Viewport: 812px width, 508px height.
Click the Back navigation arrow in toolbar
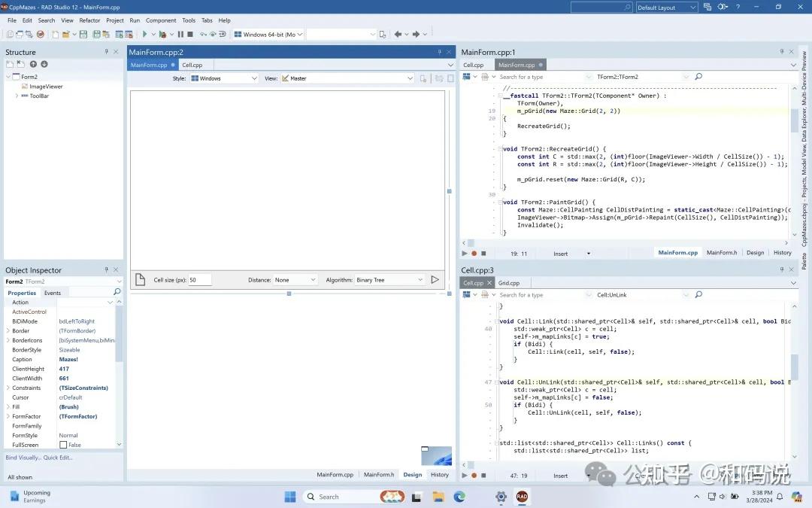click(x=398, y=34)
